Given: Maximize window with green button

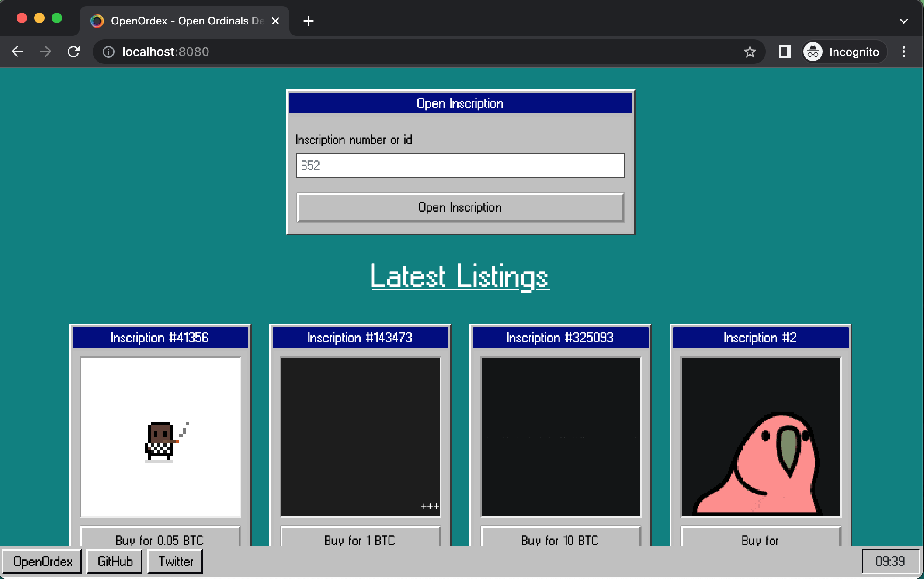Looking at the screenshot, I should 57,18.
